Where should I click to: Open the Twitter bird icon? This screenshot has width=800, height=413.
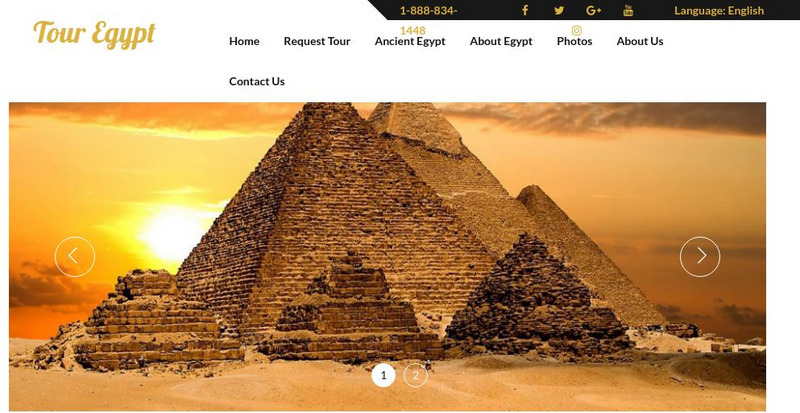(x=559, y=10)
